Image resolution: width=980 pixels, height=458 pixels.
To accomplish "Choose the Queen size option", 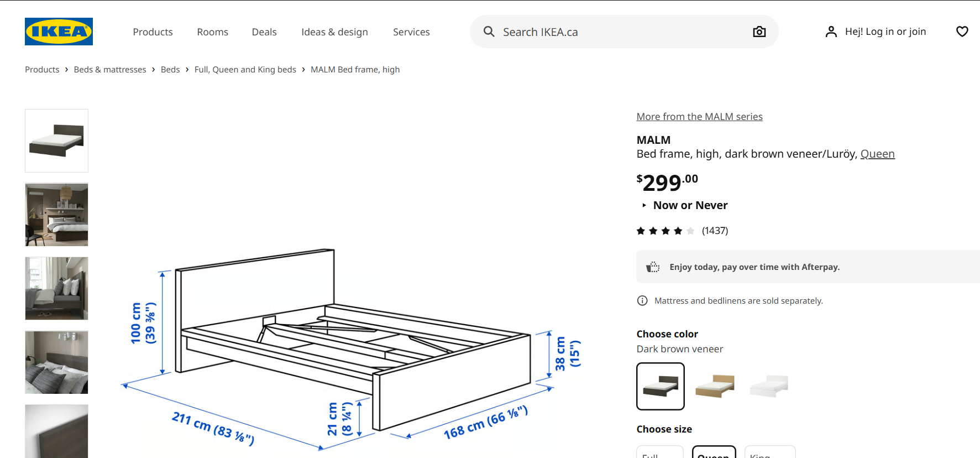I will point(714,452).
